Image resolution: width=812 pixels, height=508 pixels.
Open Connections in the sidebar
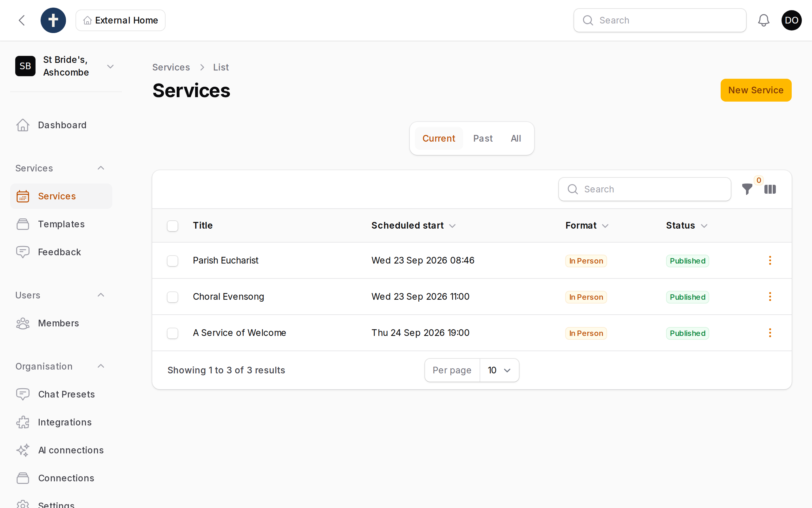tap(61, 478)
